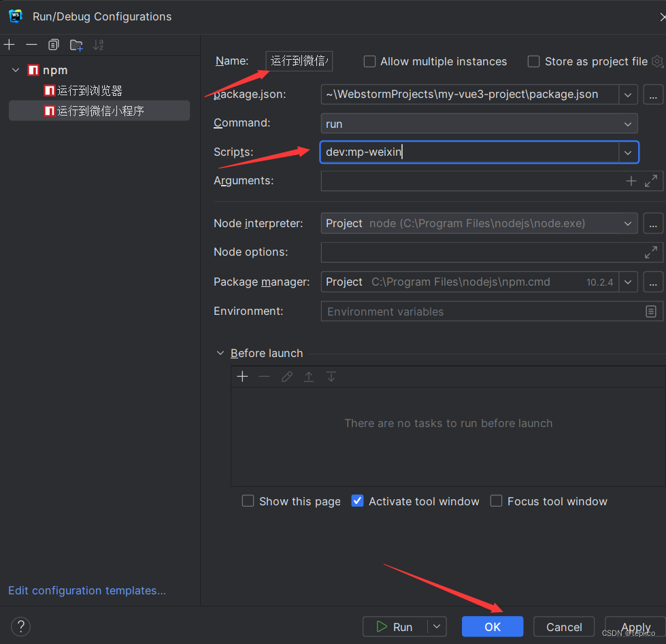Browse for Node interpreter

(653, 223)
